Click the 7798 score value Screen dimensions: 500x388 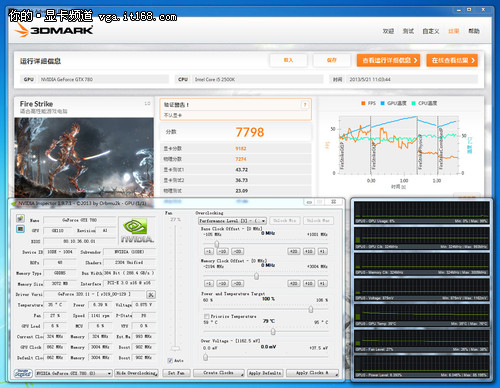click(250, 132)
